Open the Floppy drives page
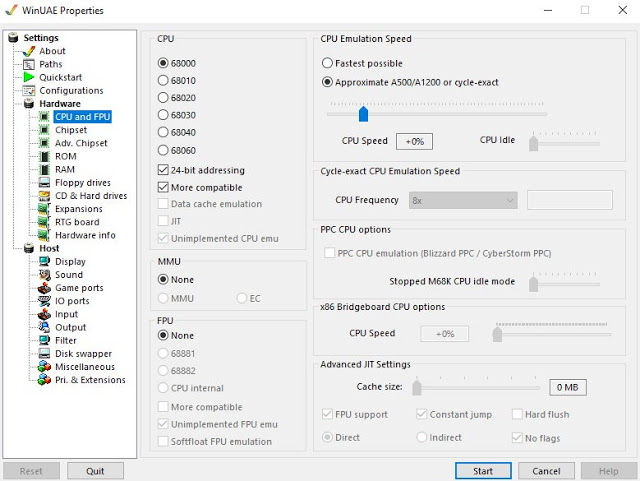The height and width of the screenshot is (481, 640). (83, 183)
